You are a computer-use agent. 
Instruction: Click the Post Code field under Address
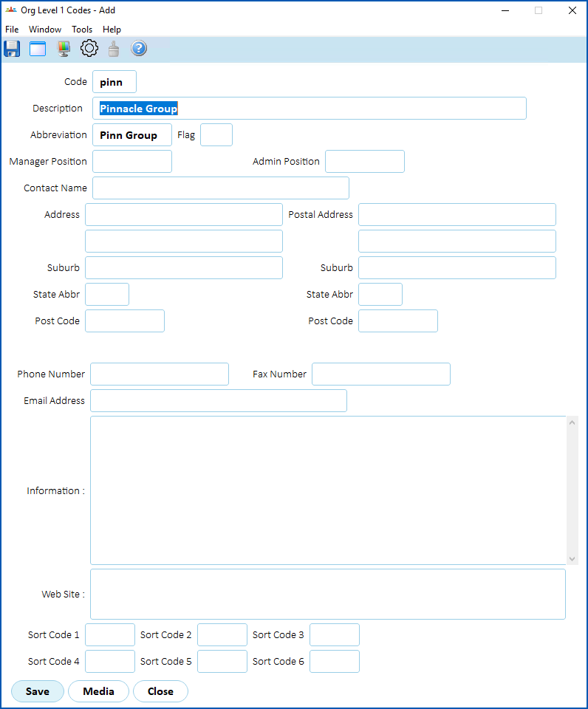125,321
